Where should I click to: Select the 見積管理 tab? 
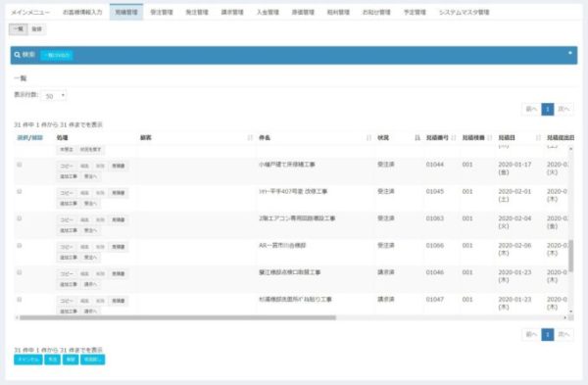[126, 12]
